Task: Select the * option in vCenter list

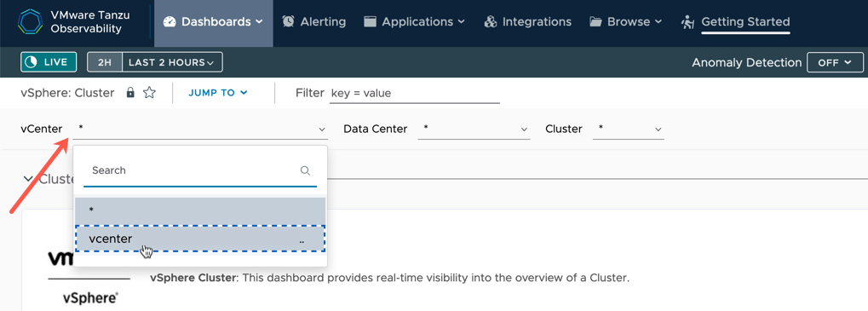Action: coord(200,210)
